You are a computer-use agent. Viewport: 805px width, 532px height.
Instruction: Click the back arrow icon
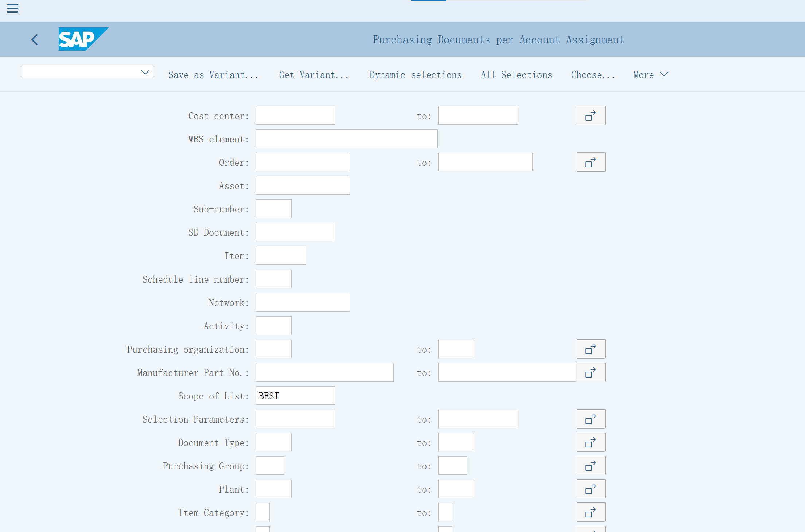coord(35,39)
